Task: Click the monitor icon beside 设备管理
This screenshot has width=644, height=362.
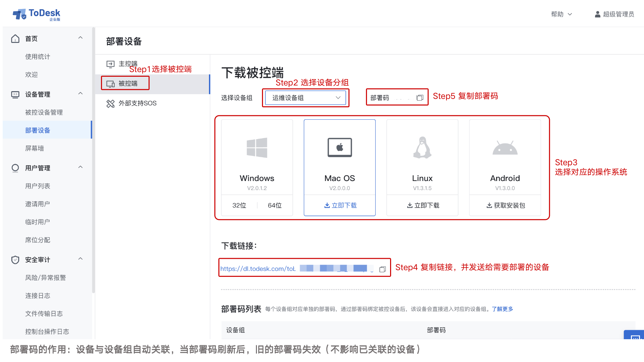Action: click(15, 95)
